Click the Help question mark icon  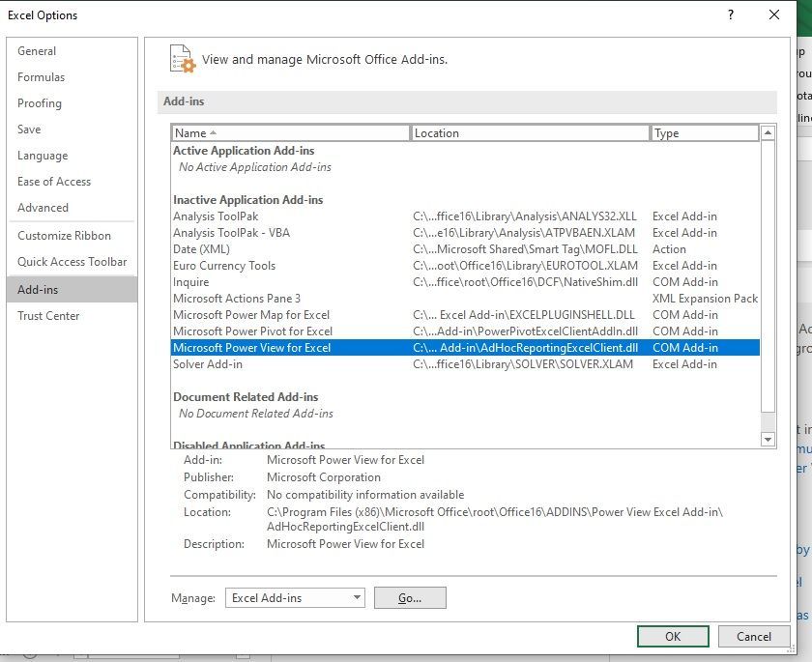point(731,14)
